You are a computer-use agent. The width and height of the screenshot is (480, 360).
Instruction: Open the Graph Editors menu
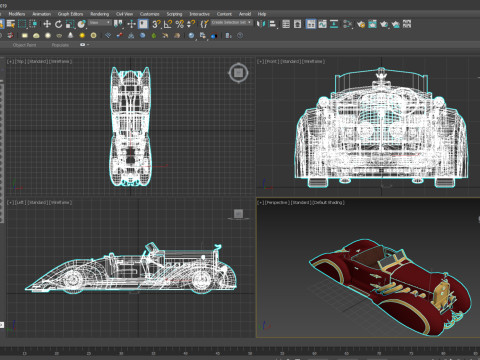pos(70,14)
